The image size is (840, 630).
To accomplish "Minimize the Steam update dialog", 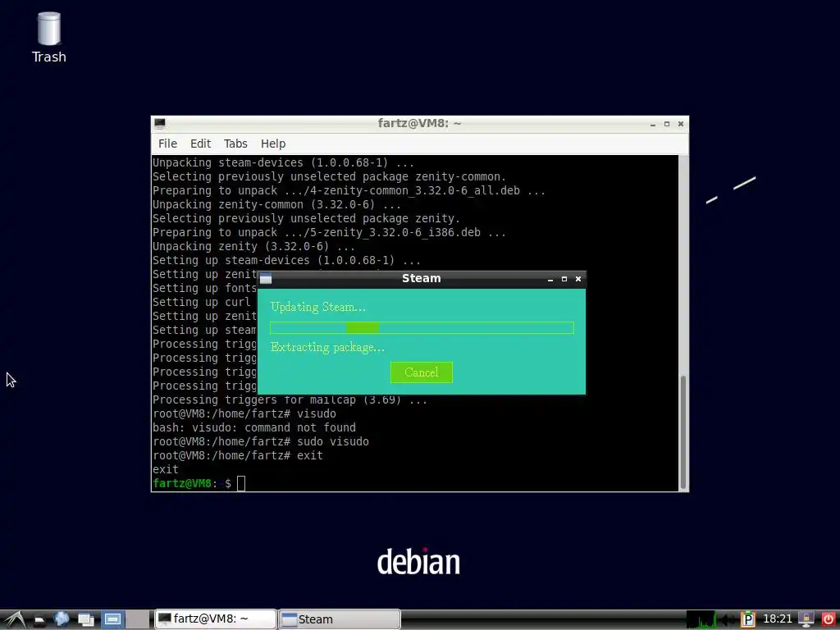I will coord(550,279).
